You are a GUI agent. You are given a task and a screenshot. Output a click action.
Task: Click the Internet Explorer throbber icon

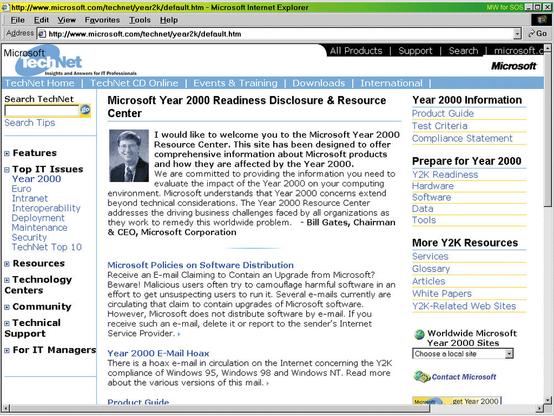point(541,20)
